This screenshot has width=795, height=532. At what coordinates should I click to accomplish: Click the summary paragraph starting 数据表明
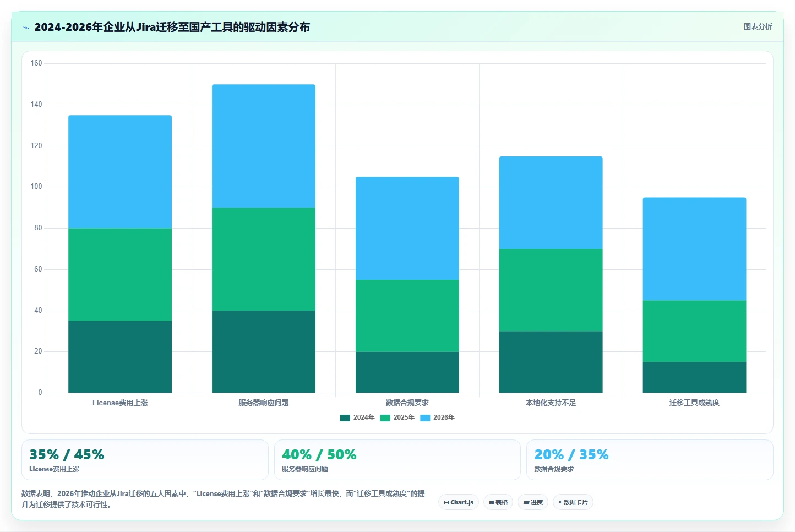click(x=223, y=499)
